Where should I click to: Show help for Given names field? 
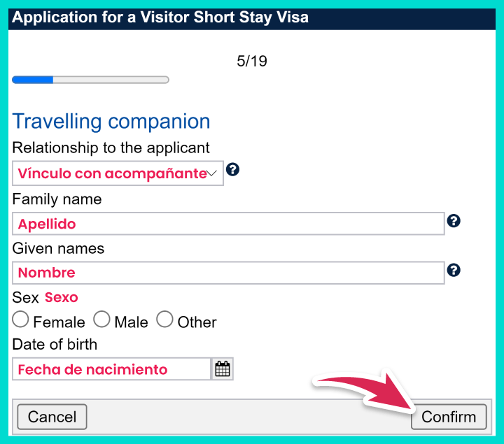click(454, 270)
